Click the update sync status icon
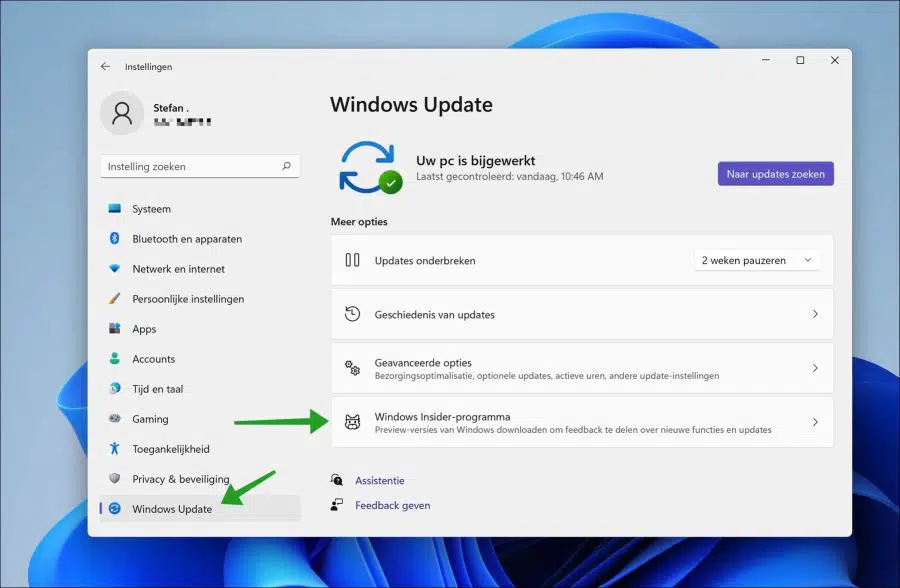This screenshot has width=900, height=588. (x=370, y=167)
